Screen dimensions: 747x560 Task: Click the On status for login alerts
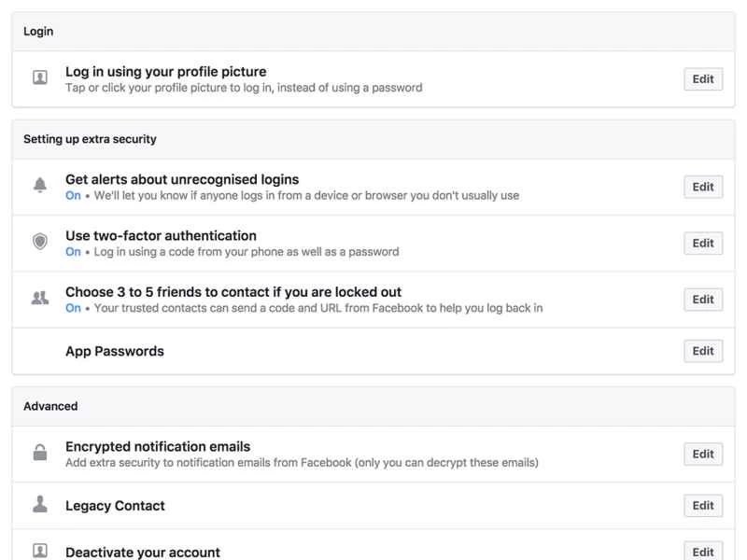[x=74, y=195]
